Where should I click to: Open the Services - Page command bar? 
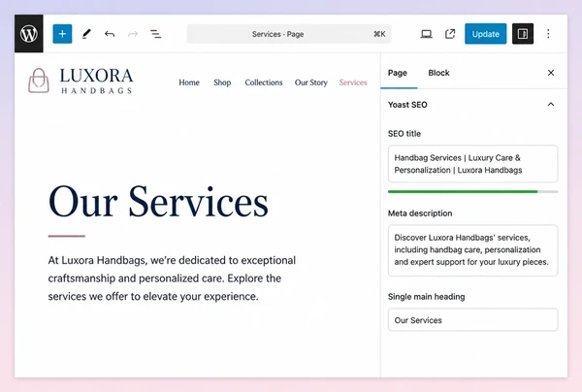point(289,34)
